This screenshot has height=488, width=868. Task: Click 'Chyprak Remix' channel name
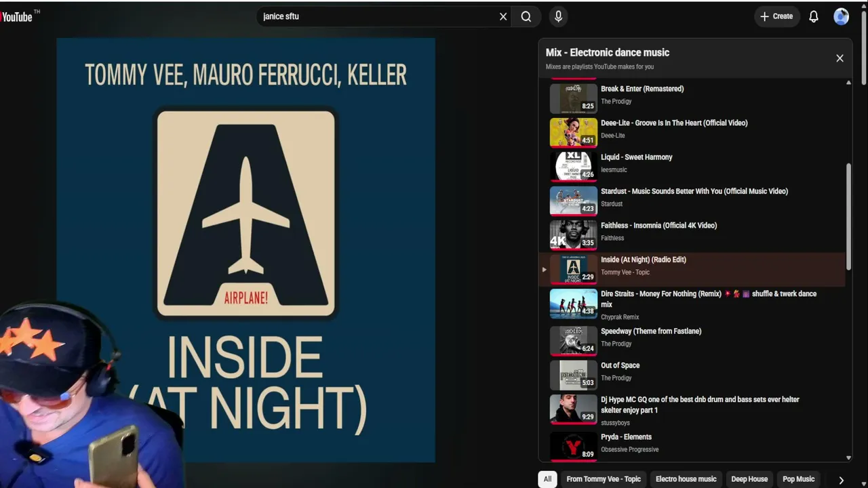(620, 317)
